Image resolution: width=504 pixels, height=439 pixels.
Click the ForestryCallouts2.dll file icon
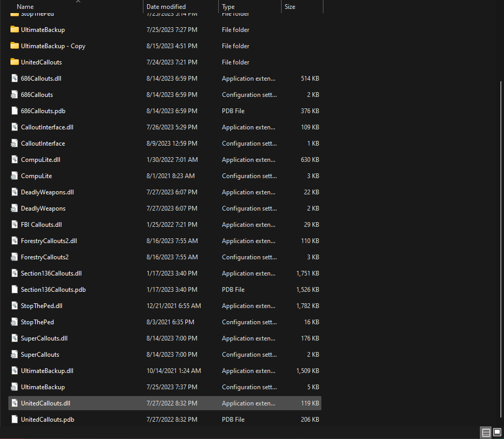(15, 241)
